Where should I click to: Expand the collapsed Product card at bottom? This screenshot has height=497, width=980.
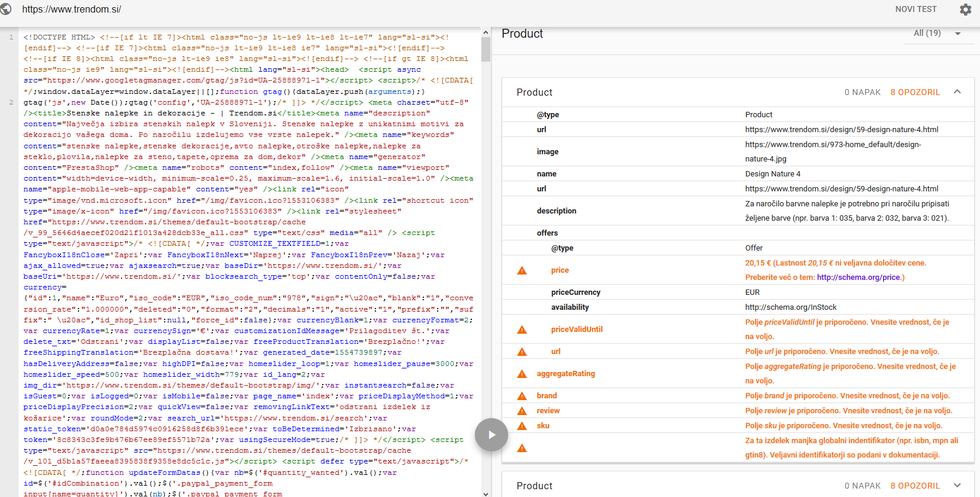click(x=957, y=486)
